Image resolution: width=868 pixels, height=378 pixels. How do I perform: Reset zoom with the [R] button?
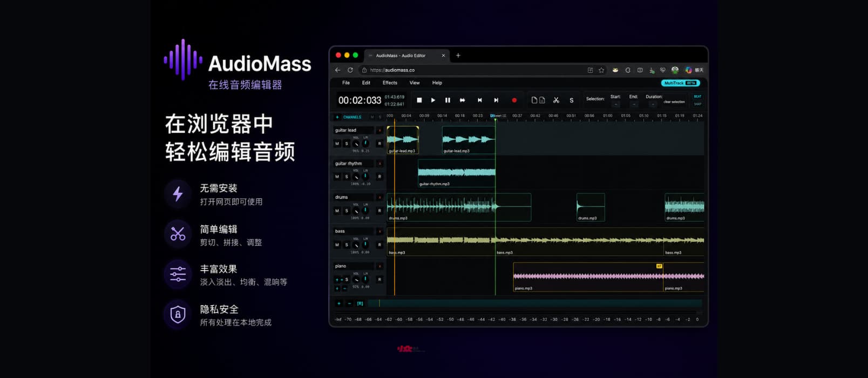pyautogui.click(x=360, y=303)
